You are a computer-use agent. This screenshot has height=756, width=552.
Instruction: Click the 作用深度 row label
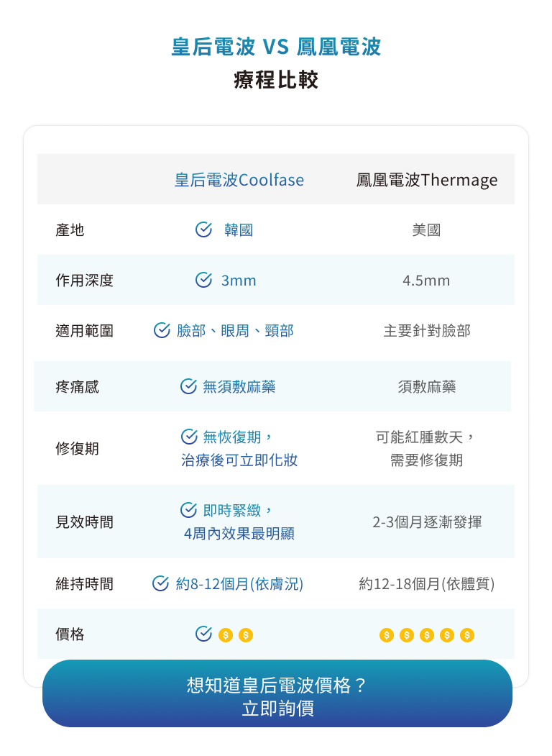(x=84, y=281)
